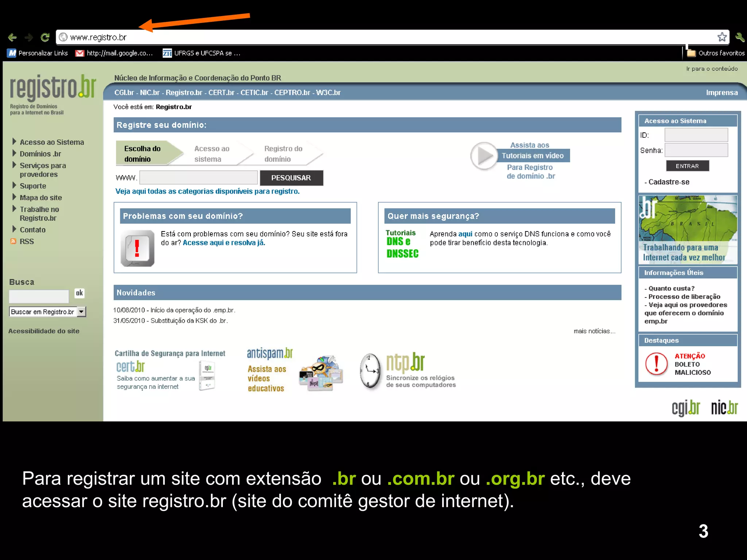
Task: Expand Mapa do site sidebar item
Action: [37, 198]
